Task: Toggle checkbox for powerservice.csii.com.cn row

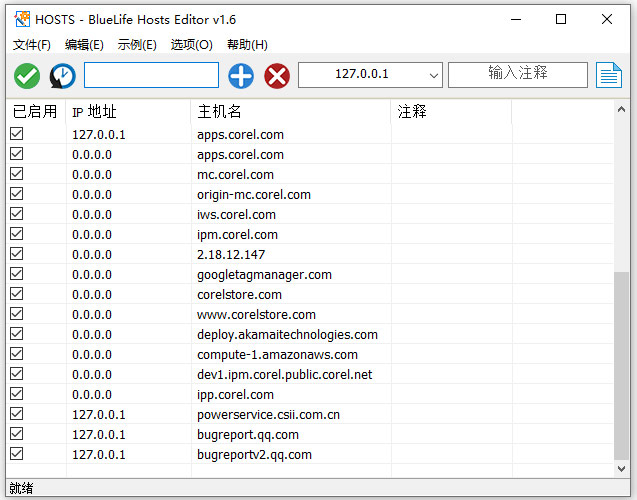Action: (x=17, y=413)
